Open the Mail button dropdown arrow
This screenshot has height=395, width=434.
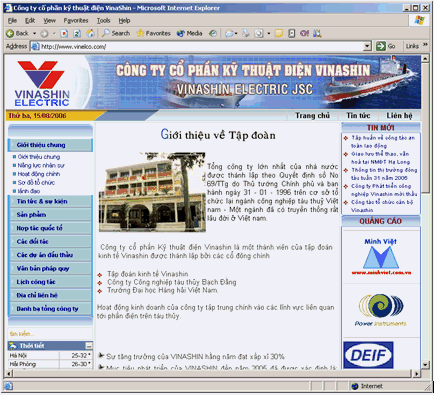click(236, 33)
